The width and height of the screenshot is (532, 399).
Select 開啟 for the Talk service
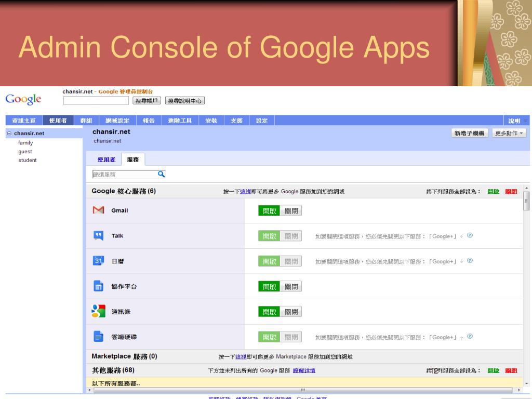pyautogui.click(x=270, y=236)
